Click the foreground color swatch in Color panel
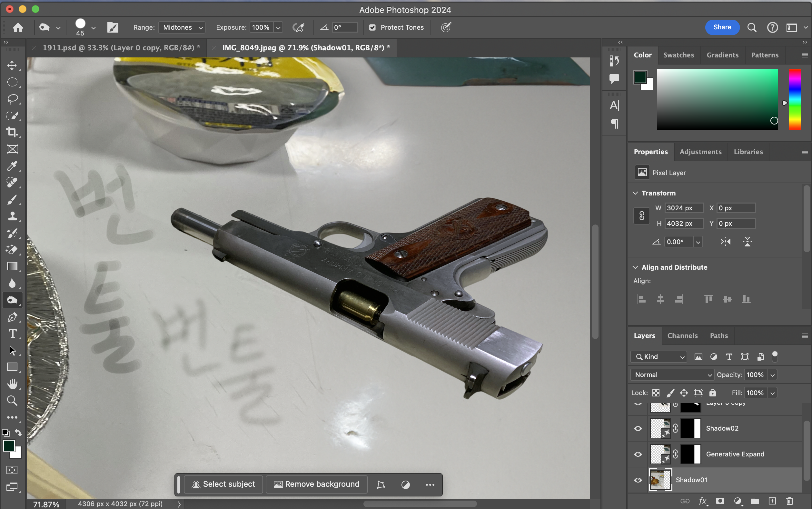Screen dimensions: 812x509 click(640, 77)
